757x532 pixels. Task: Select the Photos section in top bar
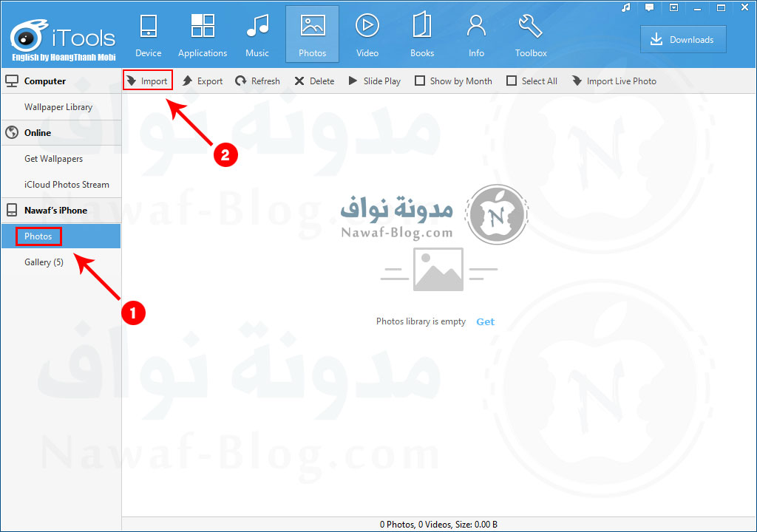(313, 34)
